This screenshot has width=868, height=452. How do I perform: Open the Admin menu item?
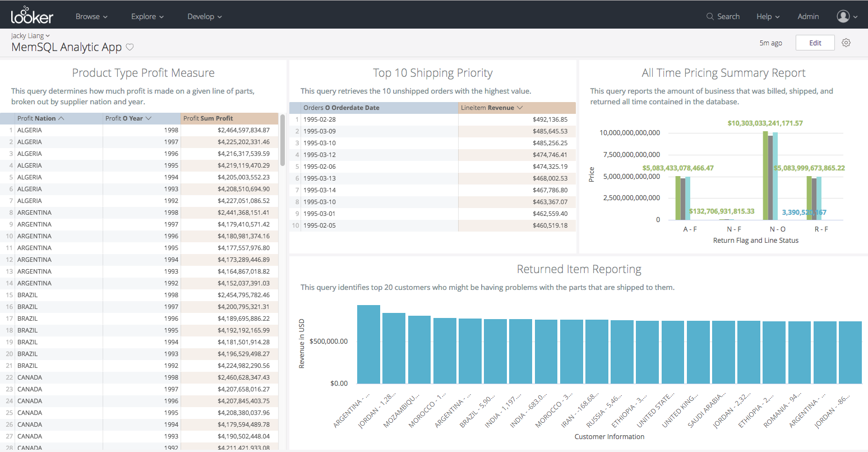pos(808,16)
